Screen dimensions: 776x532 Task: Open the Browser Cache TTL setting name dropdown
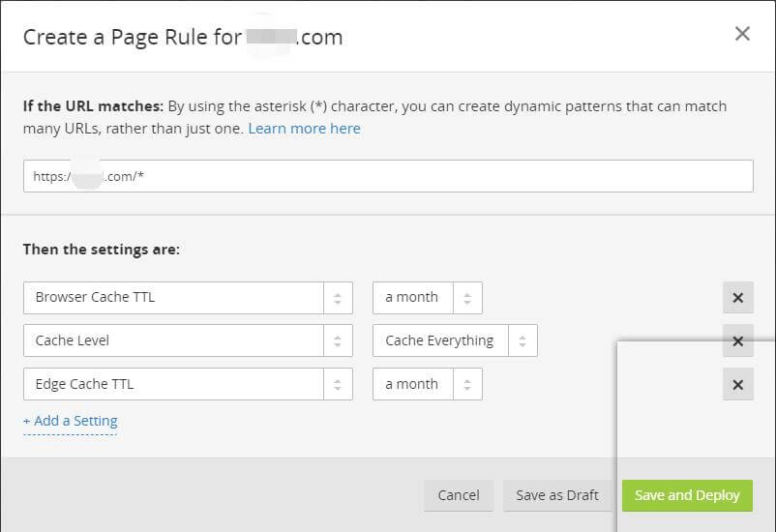pos(174,298)
